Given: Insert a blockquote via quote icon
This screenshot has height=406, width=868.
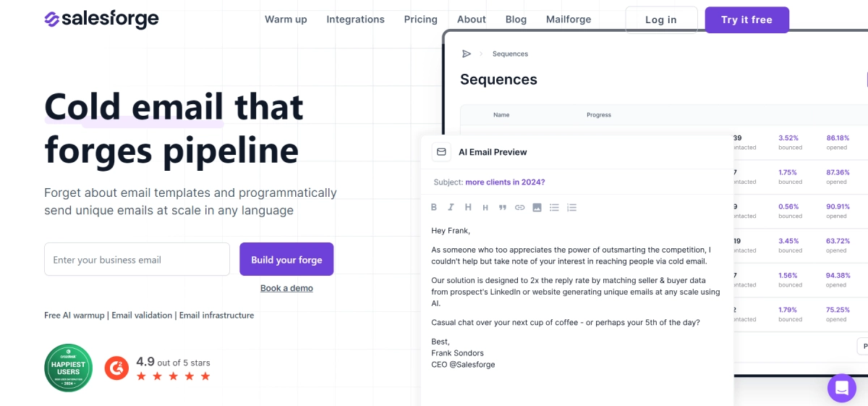Looking at the screenshot, I should [x=502, y=208].
